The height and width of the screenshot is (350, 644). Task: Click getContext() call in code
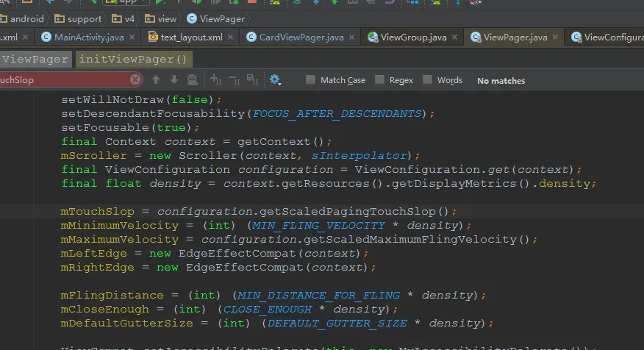(x=281, y=142)
